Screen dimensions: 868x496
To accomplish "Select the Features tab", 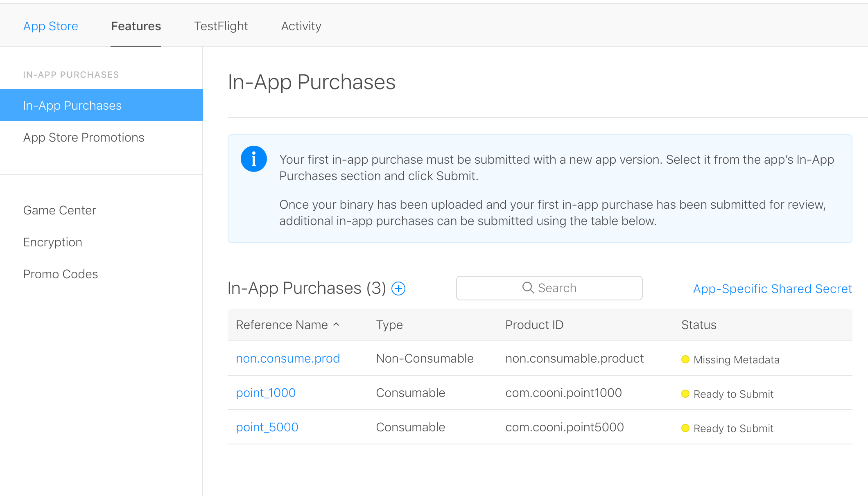I will [136, 26].
